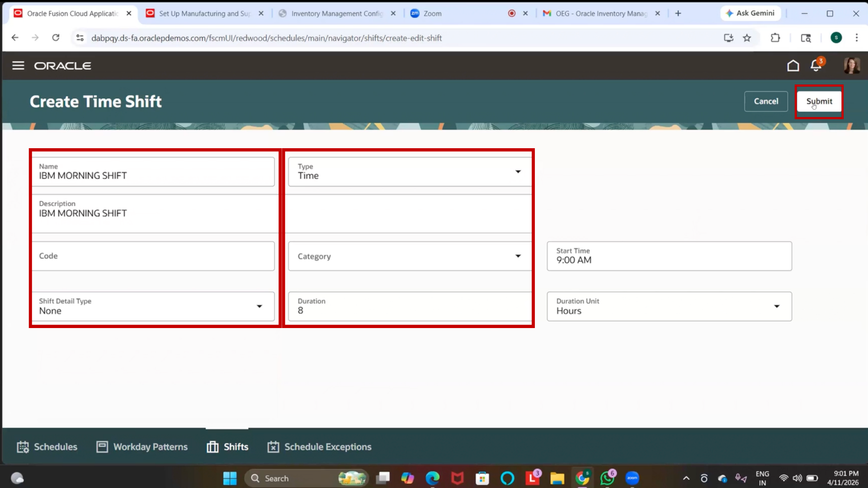Click the browser address bar URL
868x488 pixels.
[x=266, y=38]
